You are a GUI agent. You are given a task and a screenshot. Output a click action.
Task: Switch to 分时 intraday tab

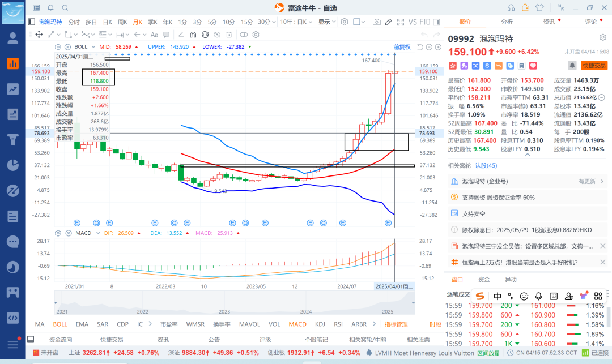pyautogui.click(x=74, y=22)
